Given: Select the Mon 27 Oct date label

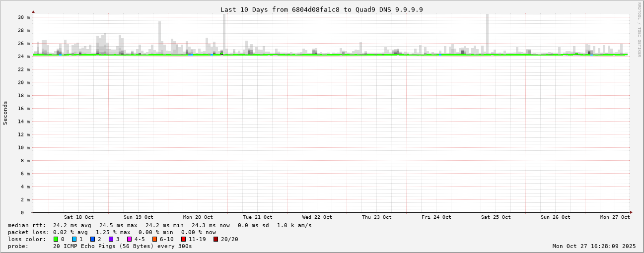Looking at the screenshot, I should (x=615, y=217).
